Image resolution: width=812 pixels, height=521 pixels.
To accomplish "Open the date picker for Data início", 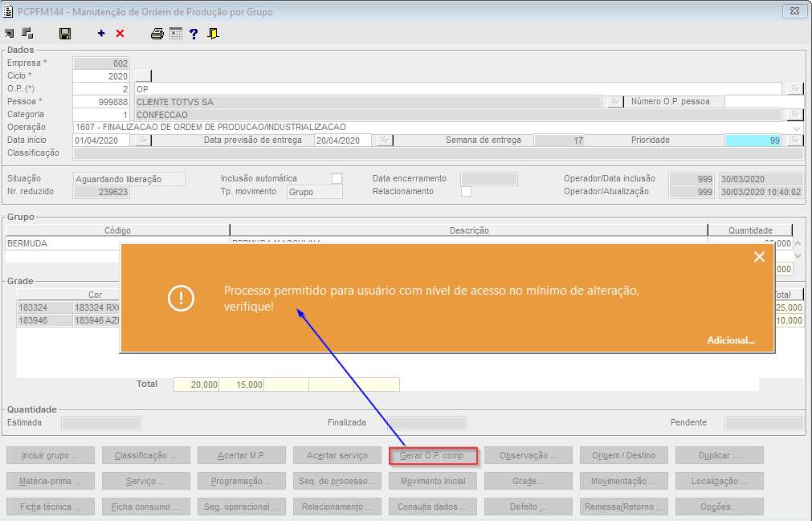I will pos(143,140).
